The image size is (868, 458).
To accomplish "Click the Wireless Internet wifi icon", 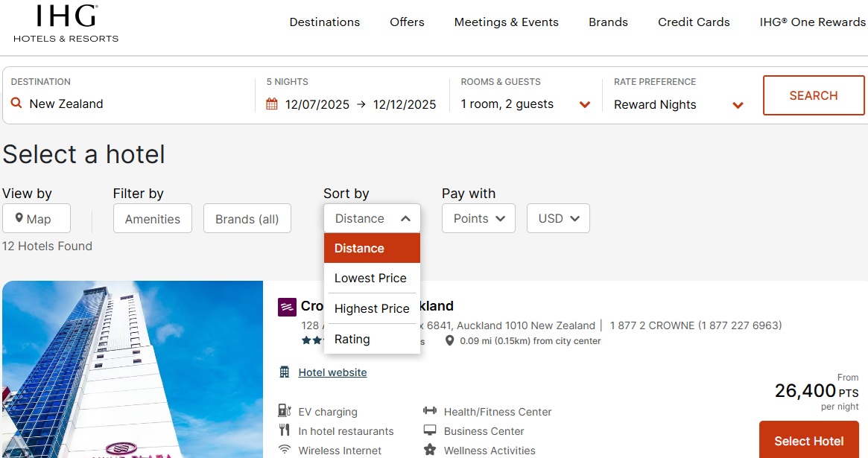I will click(285, 449).
